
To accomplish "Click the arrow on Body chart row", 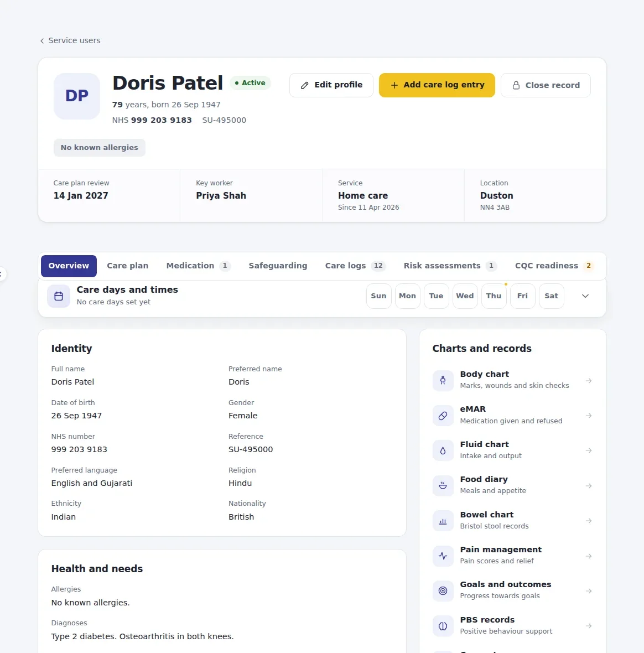I will 589,381.
